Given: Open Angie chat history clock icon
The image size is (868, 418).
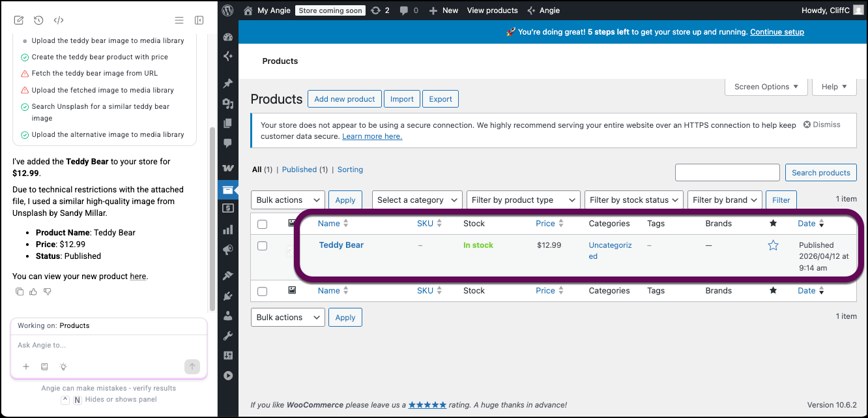Looking at the screenshot, I should click(x=38, y=20).
